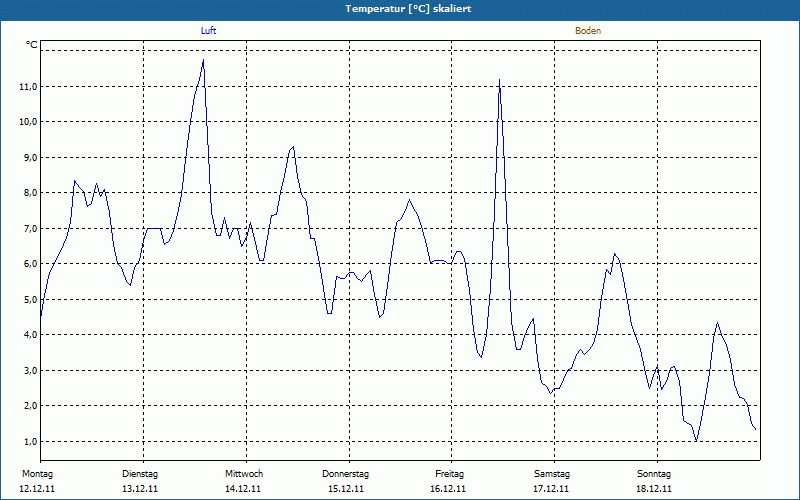Click the Montag day label

37,474
